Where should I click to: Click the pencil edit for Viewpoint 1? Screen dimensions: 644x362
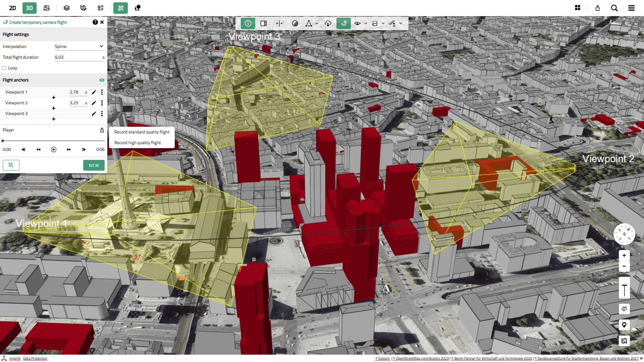tap(94, 92)
